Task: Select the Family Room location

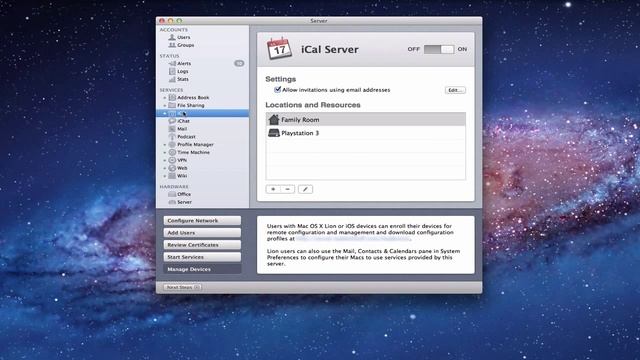Action: point(366,120)
